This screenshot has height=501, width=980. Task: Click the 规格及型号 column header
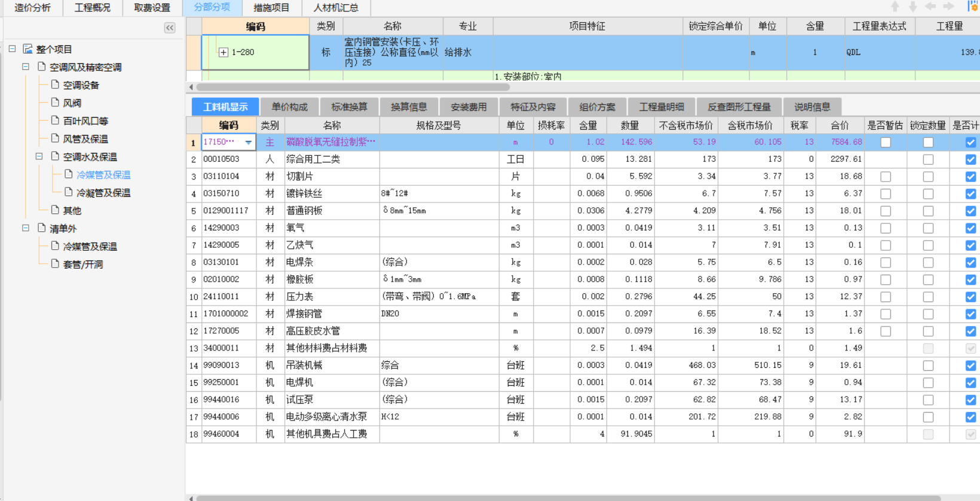pyautogui.click(x=439, y=125)
